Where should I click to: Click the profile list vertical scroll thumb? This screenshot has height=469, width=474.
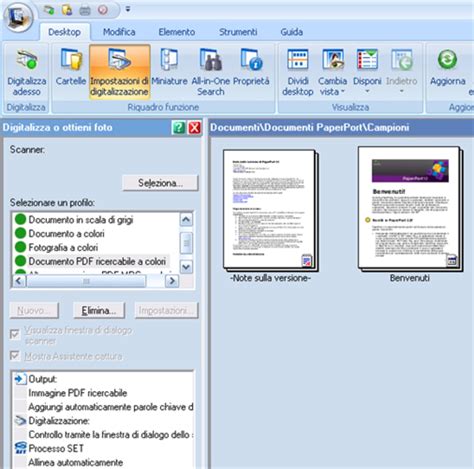click(186, 243)
